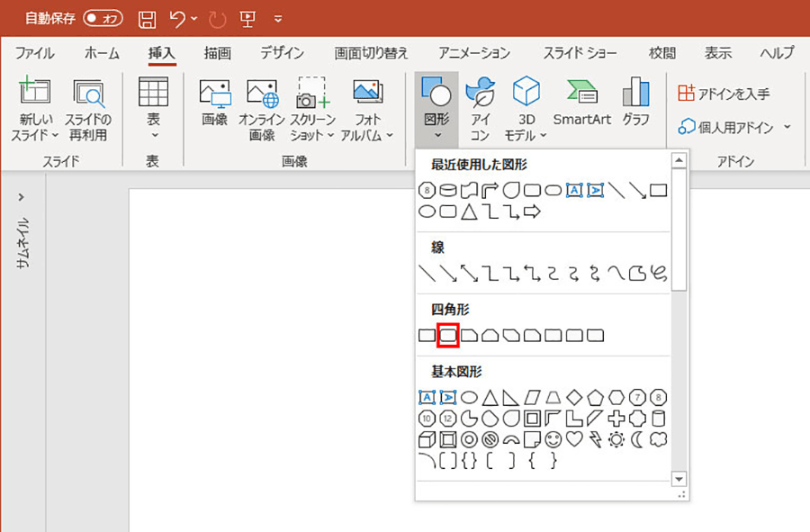Toggle the 自動保存 AutoSave switch

point(103,18)
